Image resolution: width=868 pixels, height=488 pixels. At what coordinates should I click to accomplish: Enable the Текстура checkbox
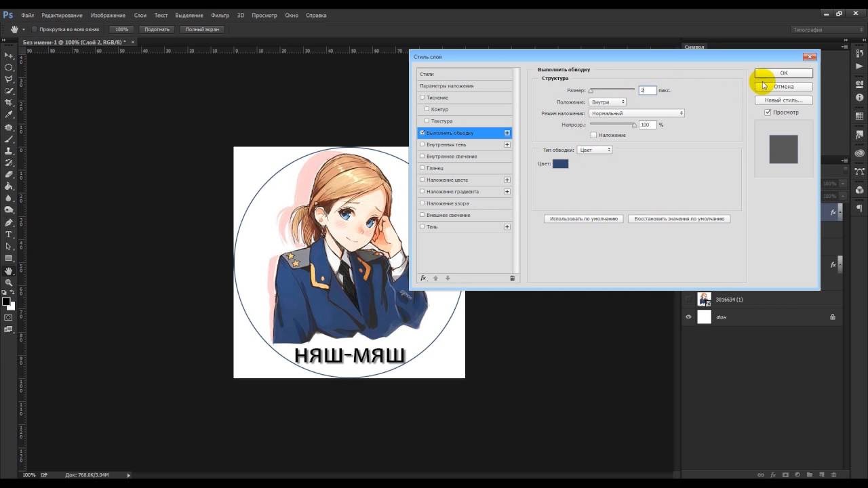coord(427,121)
